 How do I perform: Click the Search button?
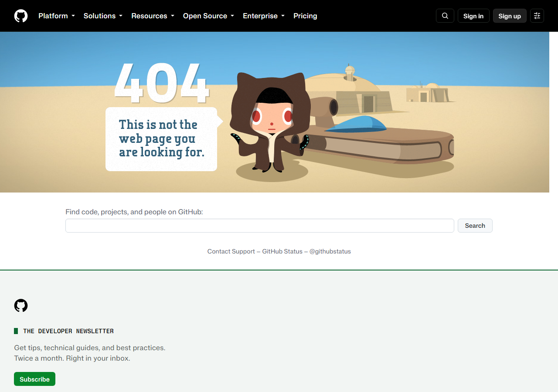475,226
